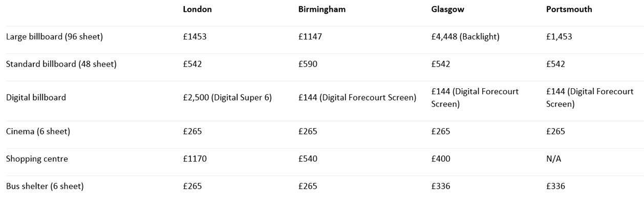
Task: Select the Cinema (6 sheet) row label
Action: pos(38,131)
